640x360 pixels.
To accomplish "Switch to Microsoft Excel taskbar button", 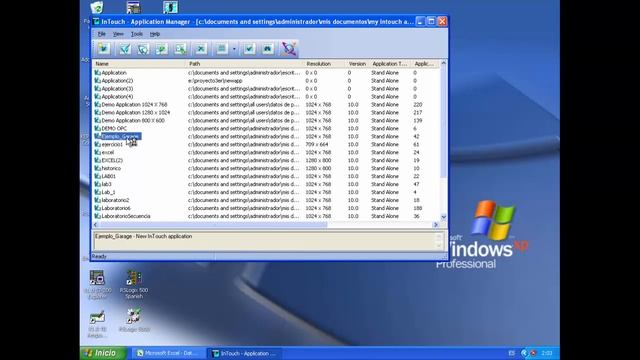I will coord(169,353).
